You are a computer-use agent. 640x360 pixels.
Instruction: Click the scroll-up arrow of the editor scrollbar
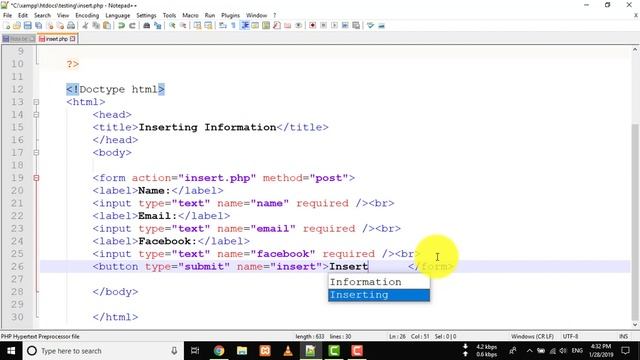(x=635, y=49)
